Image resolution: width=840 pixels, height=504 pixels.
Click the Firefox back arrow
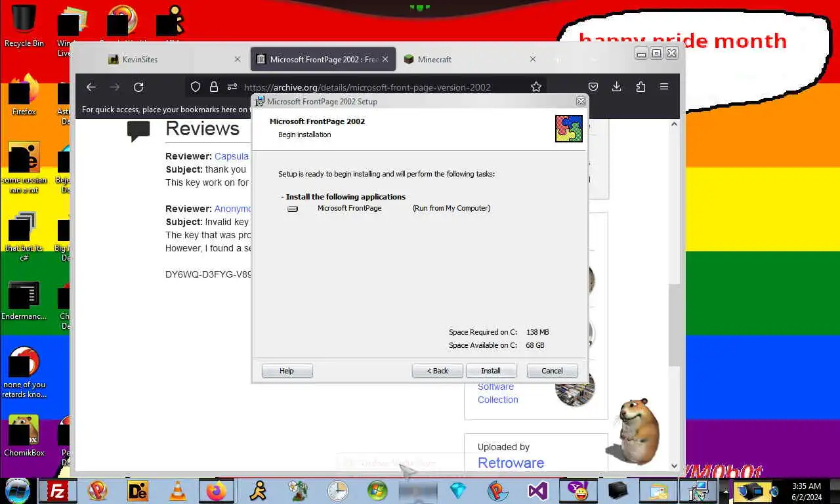tap(91, 87)
